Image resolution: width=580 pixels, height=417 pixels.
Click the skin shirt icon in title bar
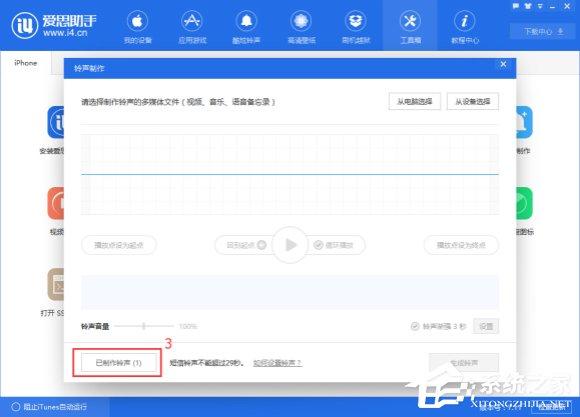click(x=528, y=6)
